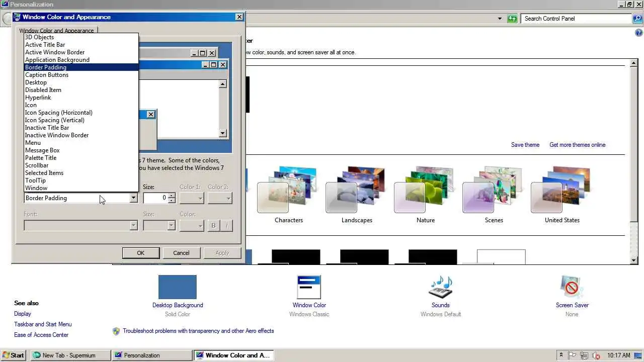Select the Characters theme

(x=289, y=195)
